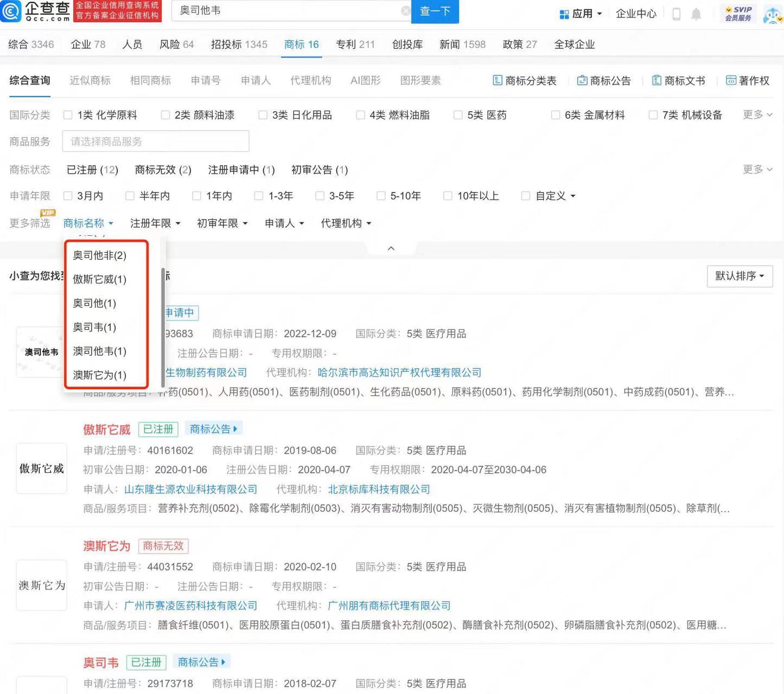Image resolution: width=784 pixels, height=694 pixels.
Task: Open the 全球企业 tab
Action: (575, 44)
